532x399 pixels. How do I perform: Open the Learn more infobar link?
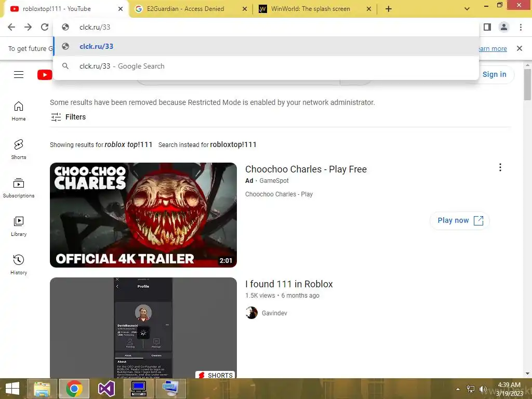(x=493, y=48)
